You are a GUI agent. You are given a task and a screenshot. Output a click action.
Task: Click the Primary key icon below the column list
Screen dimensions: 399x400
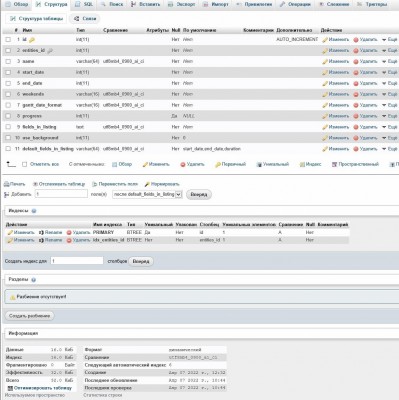coord(218,164)
